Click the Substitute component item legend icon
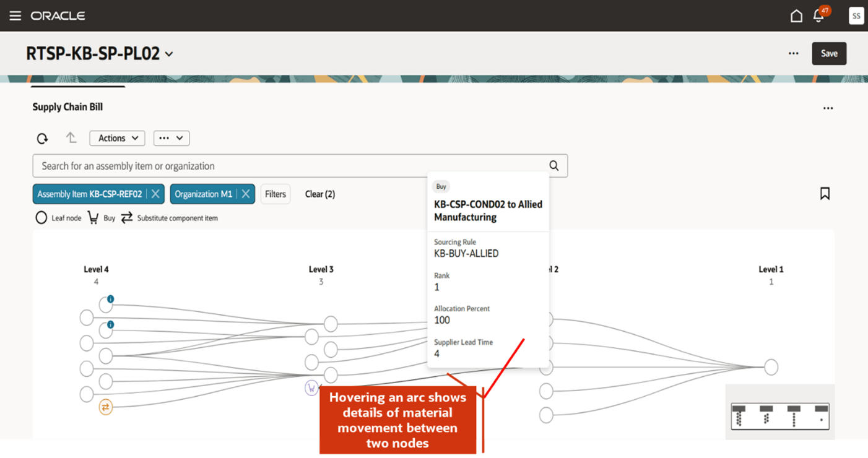Viewport: 868px width, 458px height. [x=127, y=218]
